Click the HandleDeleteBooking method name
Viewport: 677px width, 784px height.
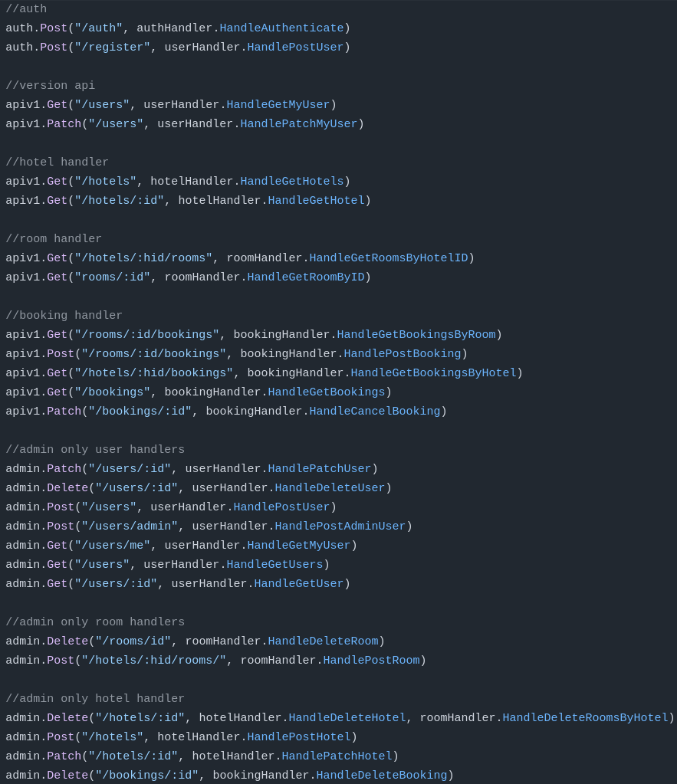[382, 776]
